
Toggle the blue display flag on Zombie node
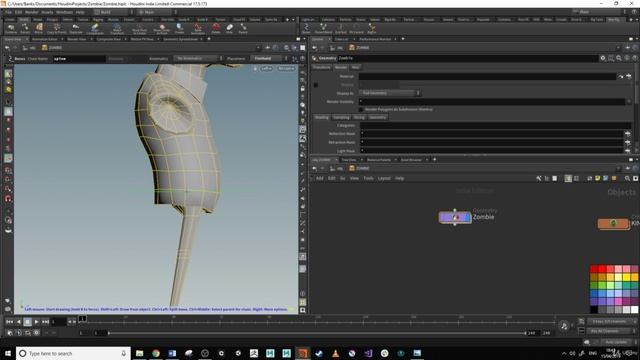pos(467,217)
